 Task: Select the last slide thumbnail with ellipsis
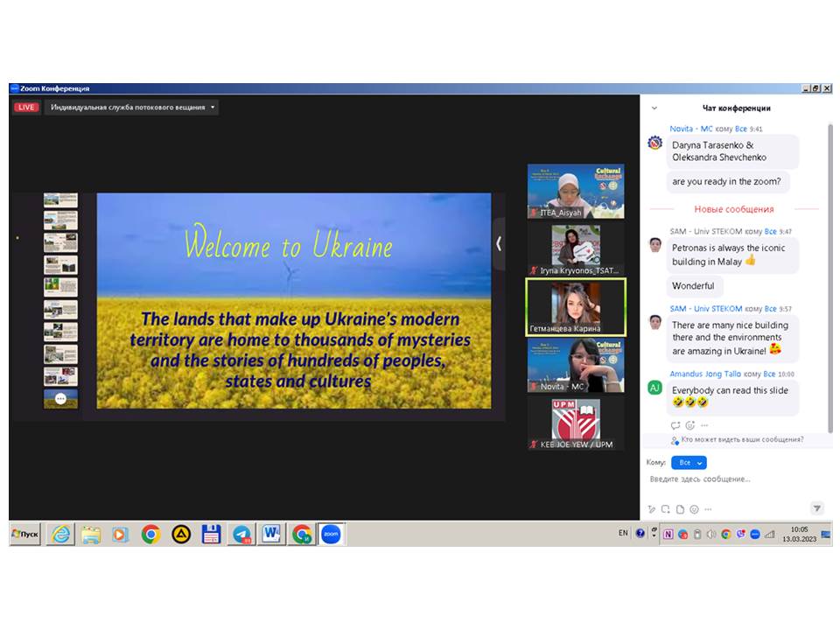[x=60, y=399]
